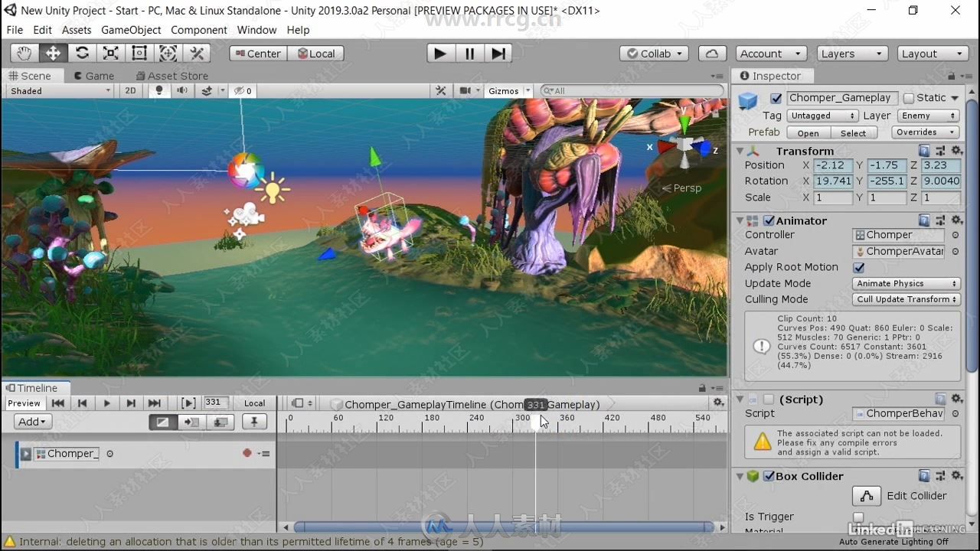
Task: Toggle scene effects icon
Action: tap(207, 90)
